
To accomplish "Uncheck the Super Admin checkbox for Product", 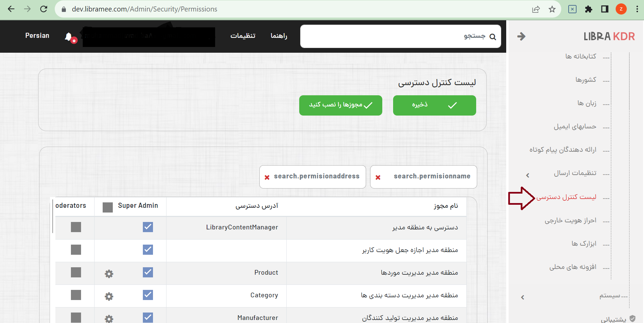I will tap(147, 272).
